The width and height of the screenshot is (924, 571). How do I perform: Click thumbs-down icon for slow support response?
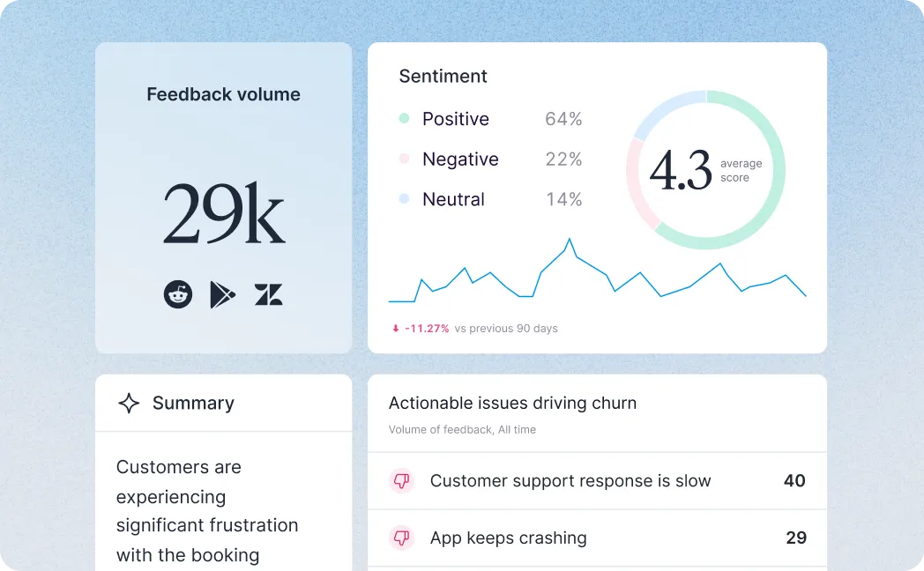402,481
